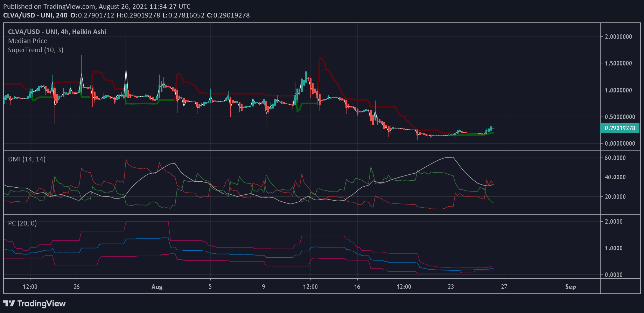Click the TradingView brand text at bottom
The height and width of the screenshot is (313, 644).
click(x=41, y=304)
